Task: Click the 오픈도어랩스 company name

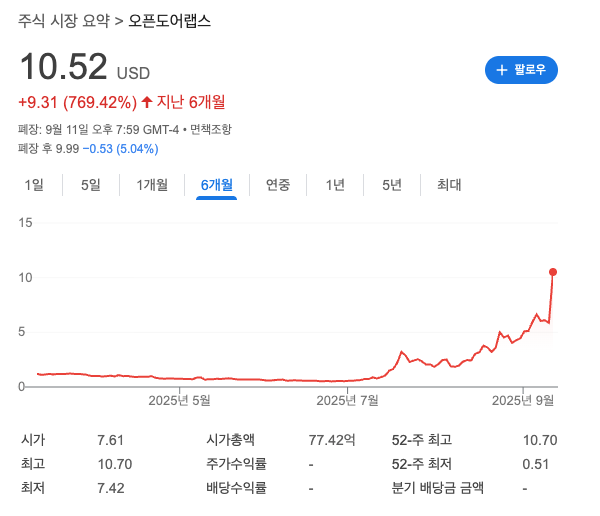Action: pyautogui.click(x=169, y=21)
